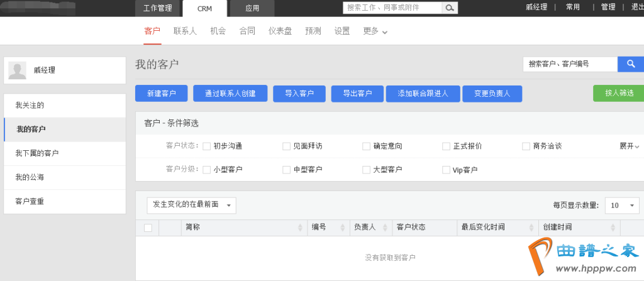Tick the 大型客户 checkbox

coord(366,170)
